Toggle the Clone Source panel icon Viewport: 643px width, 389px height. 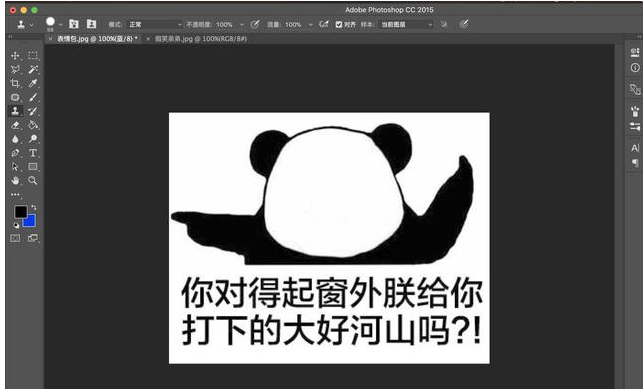pyautogui.click(x=91, y=24)
